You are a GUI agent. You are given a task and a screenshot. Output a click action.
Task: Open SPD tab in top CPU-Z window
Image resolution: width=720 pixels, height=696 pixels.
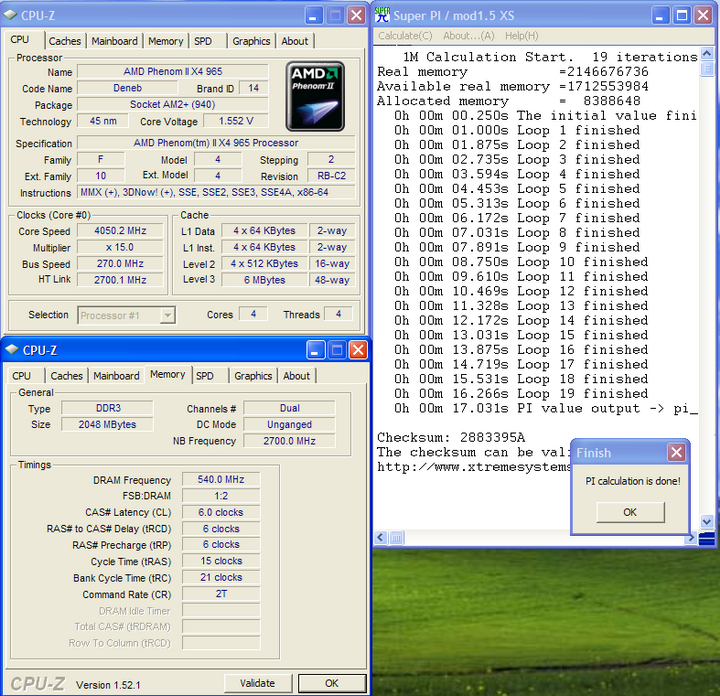pos(203,41)
